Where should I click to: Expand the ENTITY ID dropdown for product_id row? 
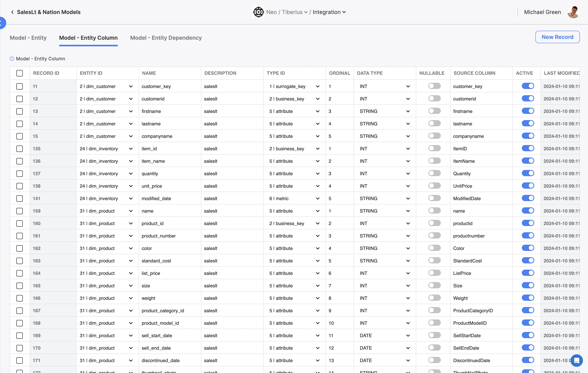[x=131, y=223]
